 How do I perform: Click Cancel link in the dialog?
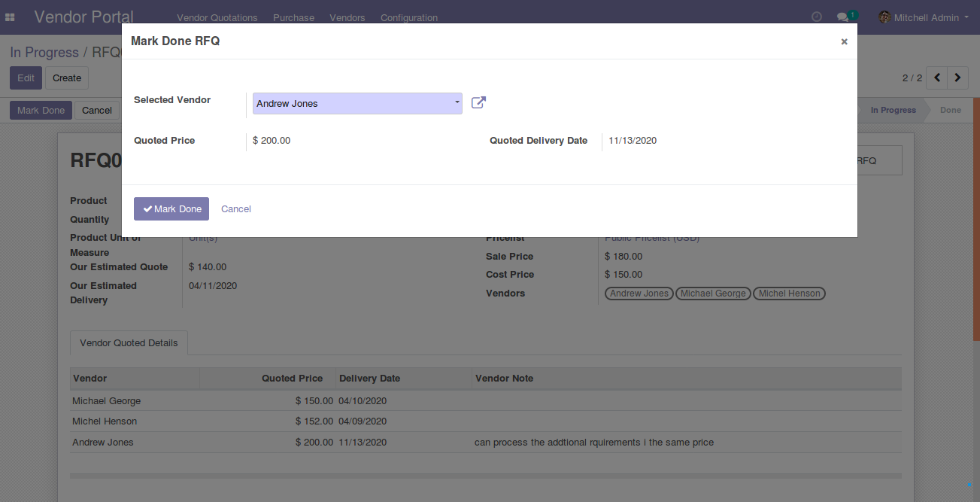pos(235,209)
